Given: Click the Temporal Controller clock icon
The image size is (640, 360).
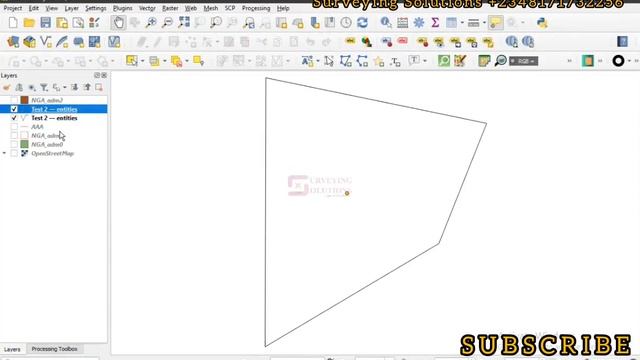Looking at the screenshot, I should pos(346,22).
